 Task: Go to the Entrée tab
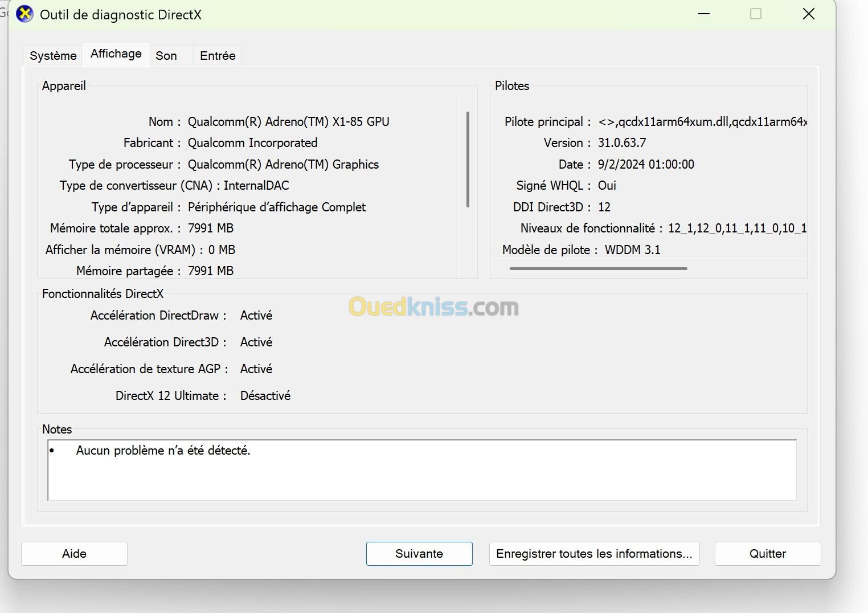[218, 56]
